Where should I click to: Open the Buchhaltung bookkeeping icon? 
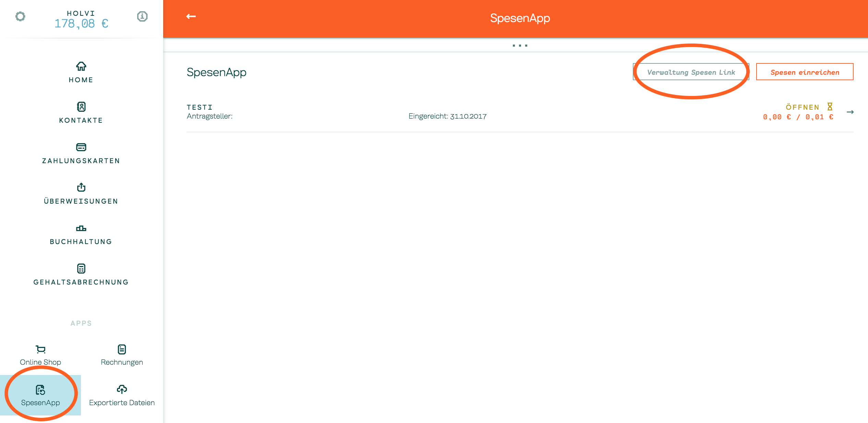[81, 228]
